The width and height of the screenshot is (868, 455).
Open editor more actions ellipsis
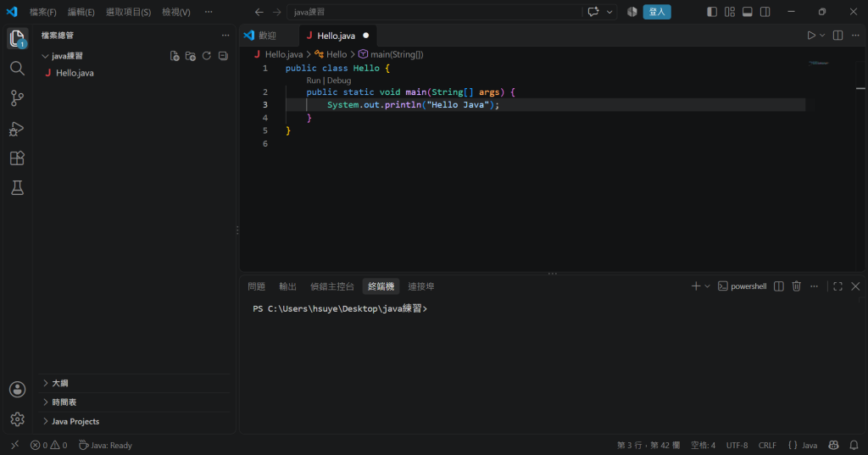point(855,36)
